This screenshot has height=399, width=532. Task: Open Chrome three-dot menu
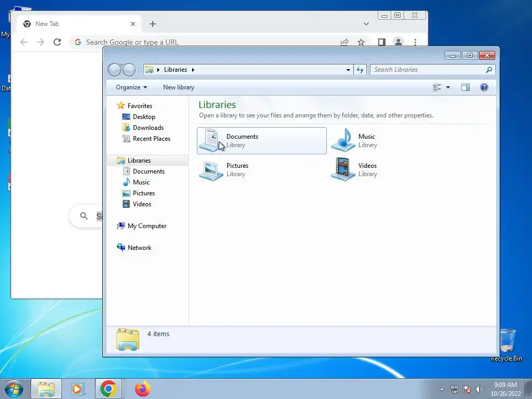point(415,42)
